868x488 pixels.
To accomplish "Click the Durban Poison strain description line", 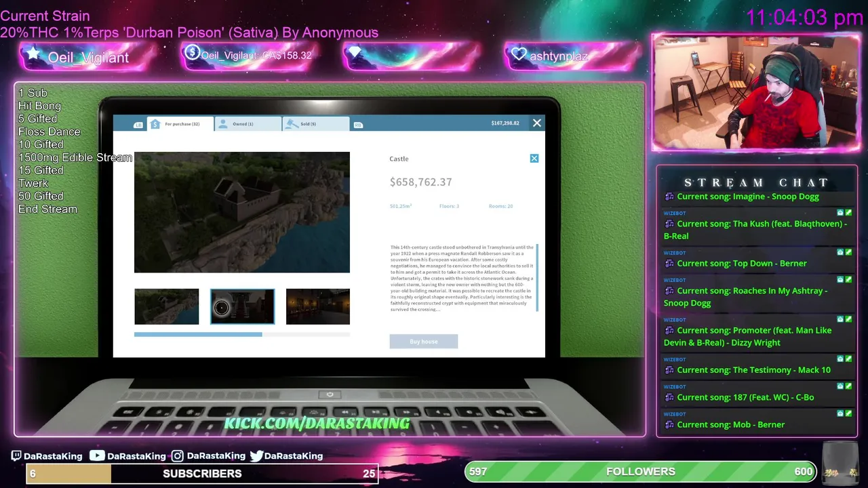I will point(189,33).
